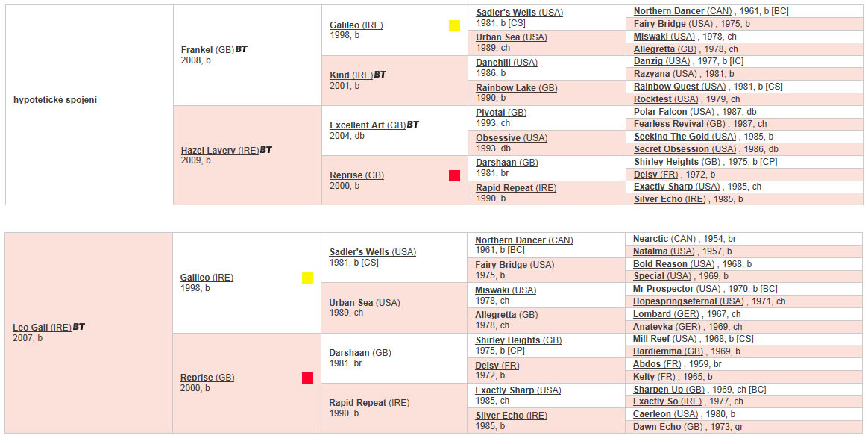
Task: Click red marker beside Reprise in top pedigree
Action: (454, 175)
